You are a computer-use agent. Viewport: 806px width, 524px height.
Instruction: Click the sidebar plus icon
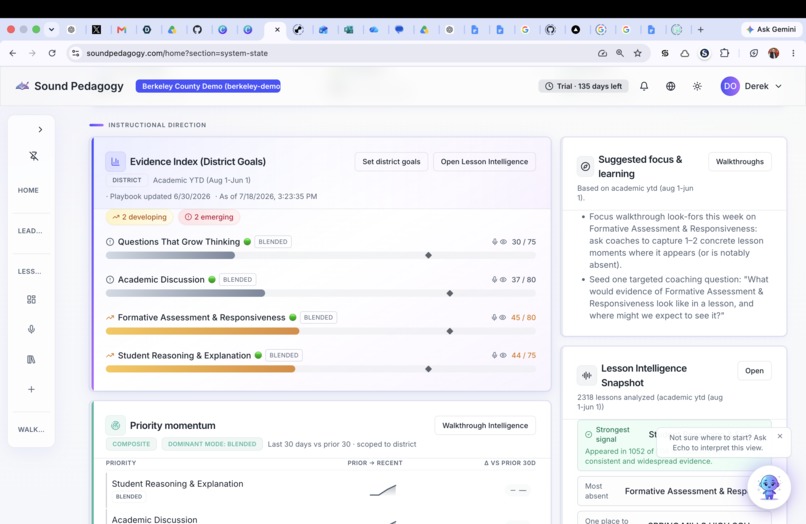tap(31, 389)
